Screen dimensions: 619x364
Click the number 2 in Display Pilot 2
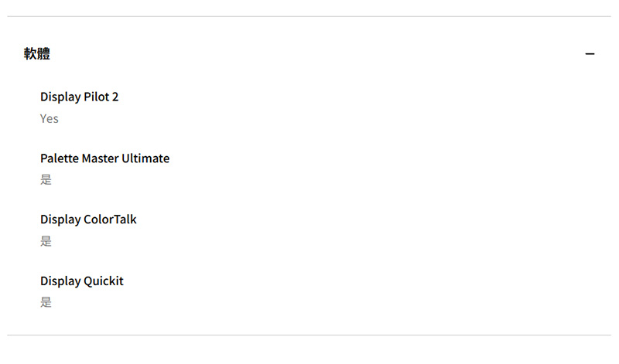115,97
